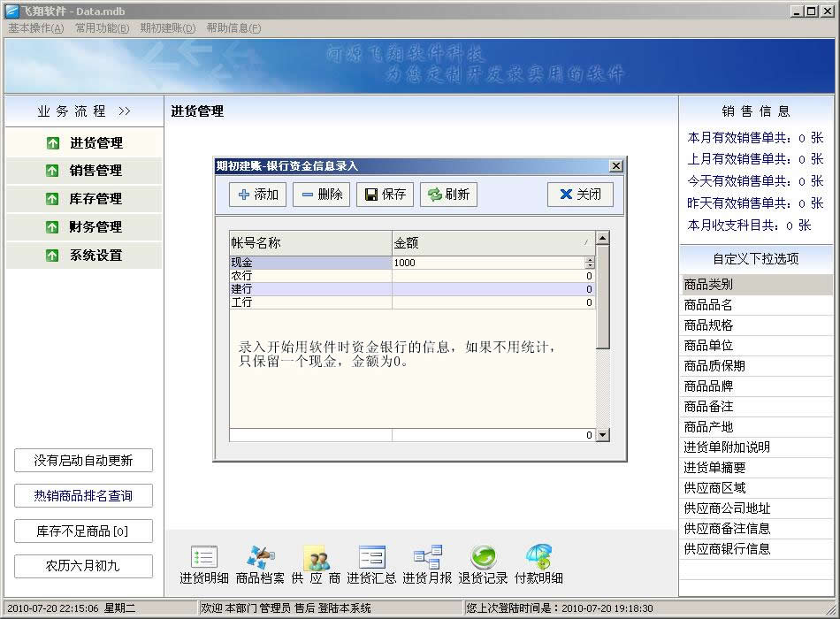This screenshot has height=619, width=840.
Task: Expand the 库存管理 section in sidebar
Action: [x=84, y=199]
